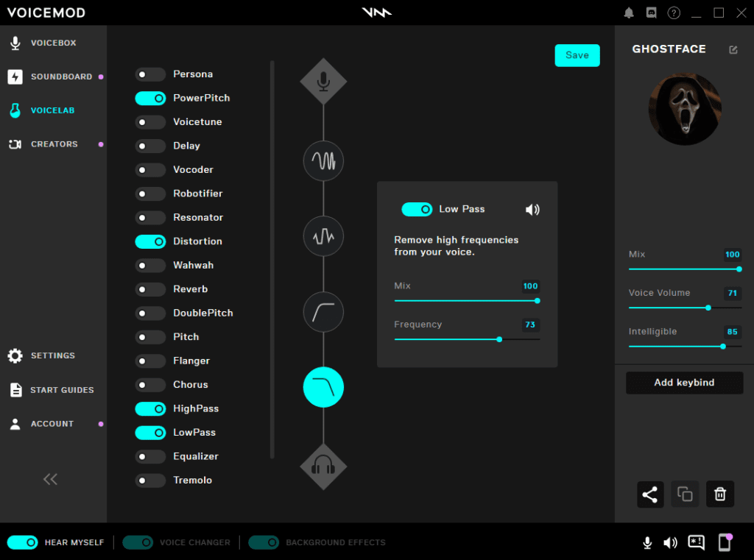
Task: Turn on the Delay effect
Action: click(x=150, y=146)
